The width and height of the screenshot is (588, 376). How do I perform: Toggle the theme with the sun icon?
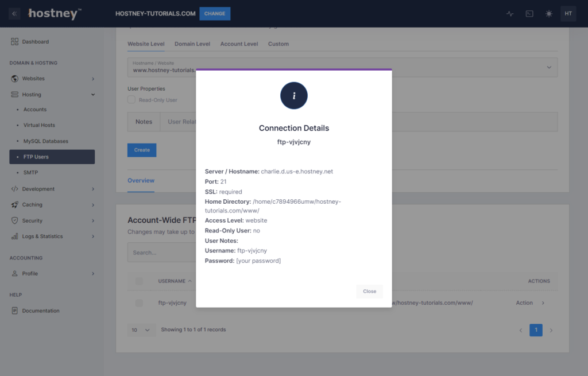click(548, 13)
